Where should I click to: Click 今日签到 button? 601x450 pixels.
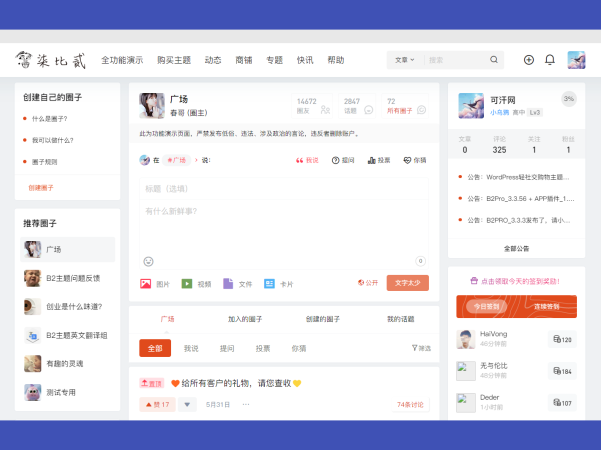tap(486, 306)
